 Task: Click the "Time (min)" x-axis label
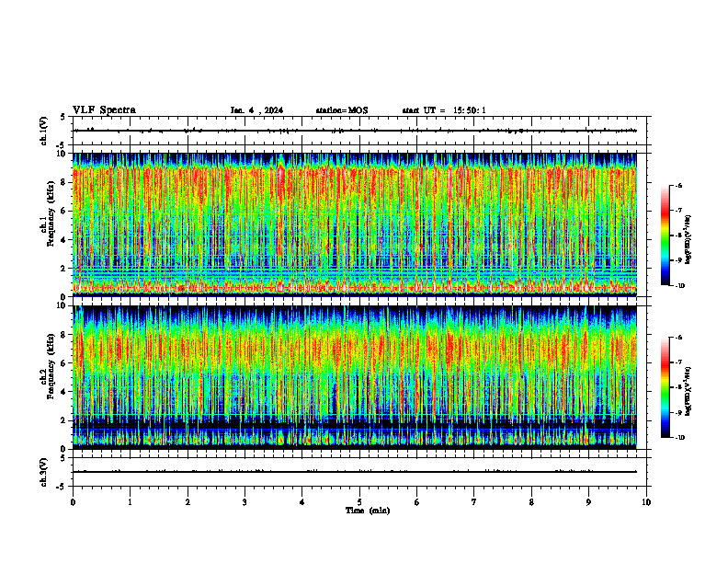click(x=368, y=511)
